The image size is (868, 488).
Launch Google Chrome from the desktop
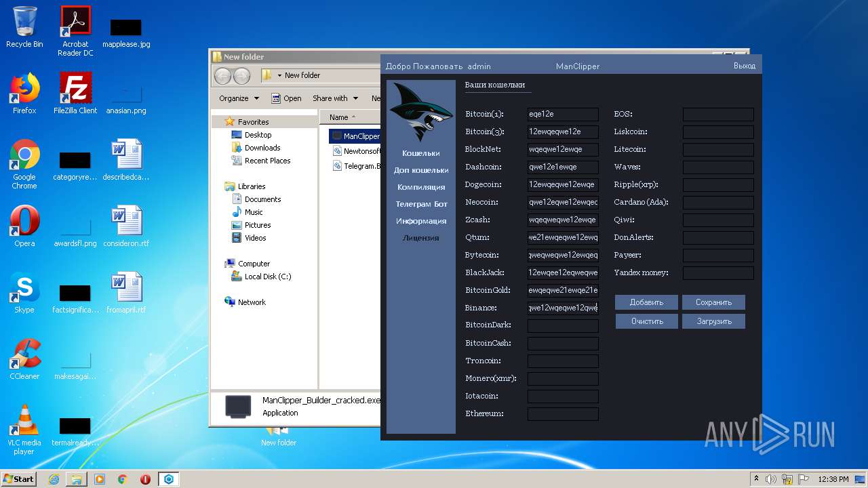coord(24,165)
